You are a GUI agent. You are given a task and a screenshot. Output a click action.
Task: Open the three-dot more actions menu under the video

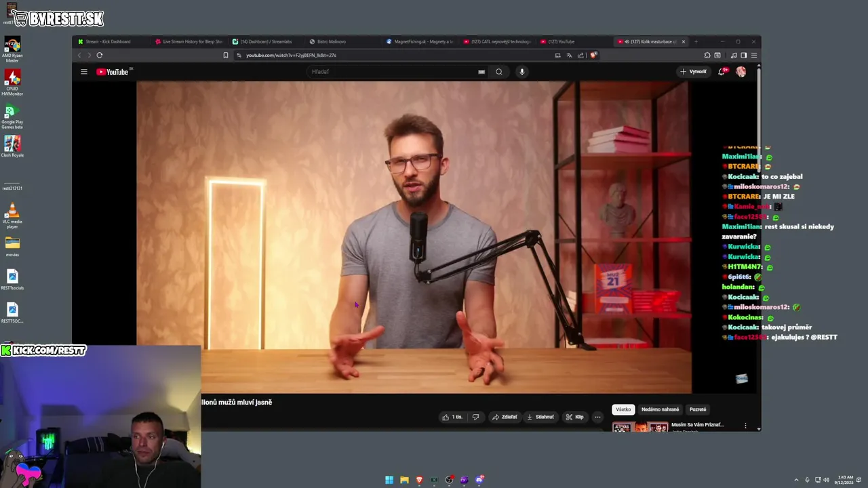click(597, 417)
